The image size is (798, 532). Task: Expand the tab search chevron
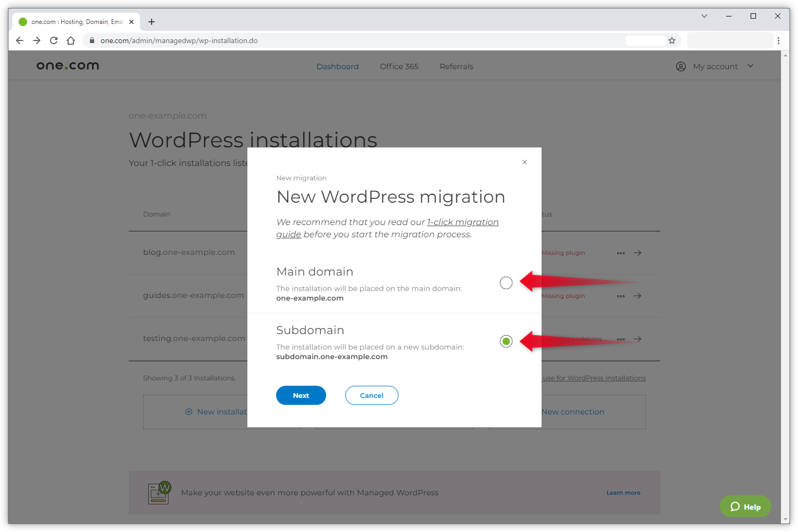[704, 16]
